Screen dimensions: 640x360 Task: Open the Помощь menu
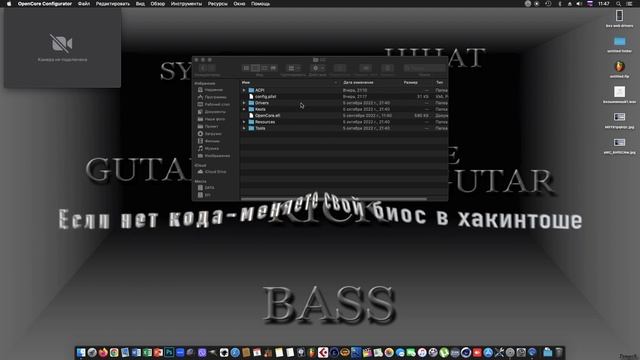click(260, 4)
